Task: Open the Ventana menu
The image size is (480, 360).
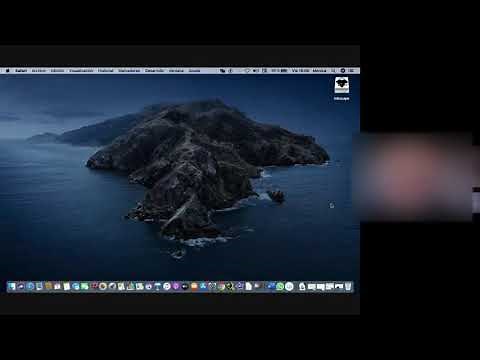Action: pos(176,71)
